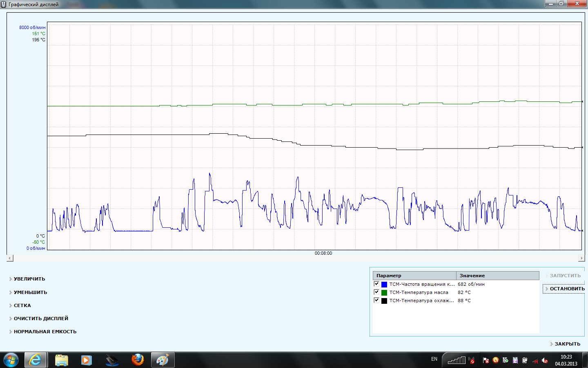This screenshot has height=368, width=588.
Task: Uncheck the ТСМ-Температура масла checkbox
Action: pyautogui.click(x=376, y=292)
